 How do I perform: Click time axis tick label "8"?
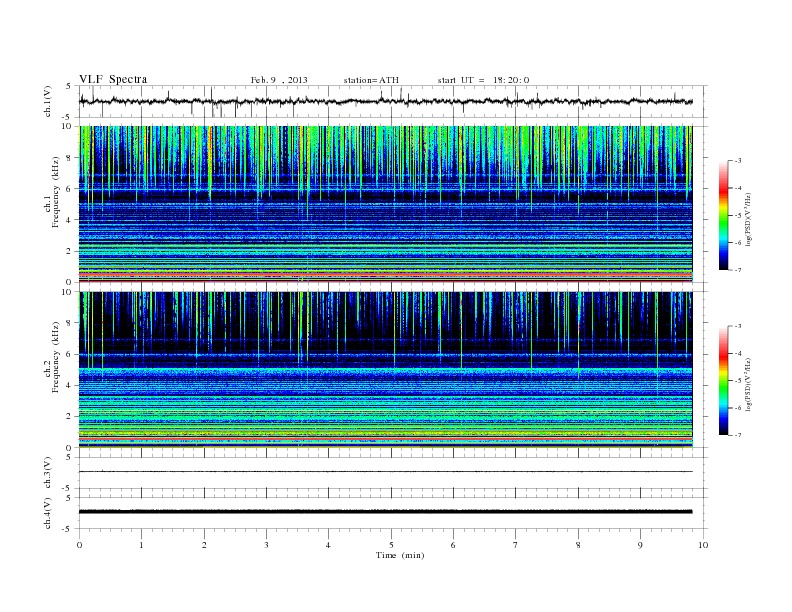click(x=578, y=545)
